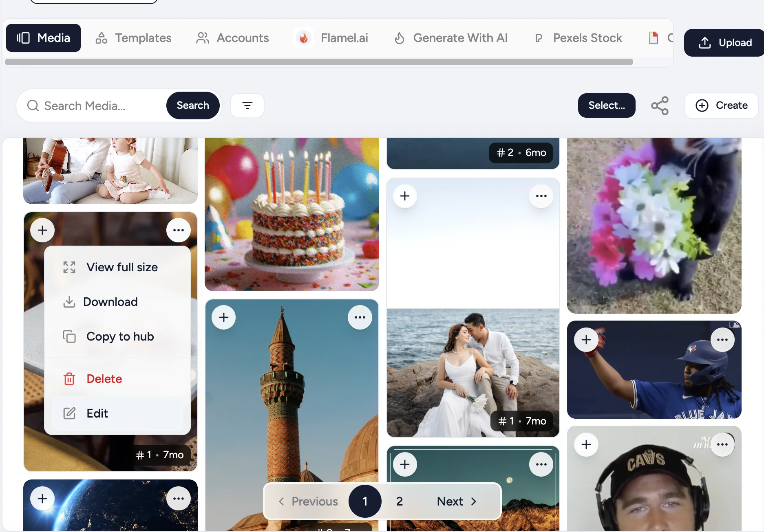Click the horizontal tab bar scrollbar
The image size is (764, 532).
(319, 62)
